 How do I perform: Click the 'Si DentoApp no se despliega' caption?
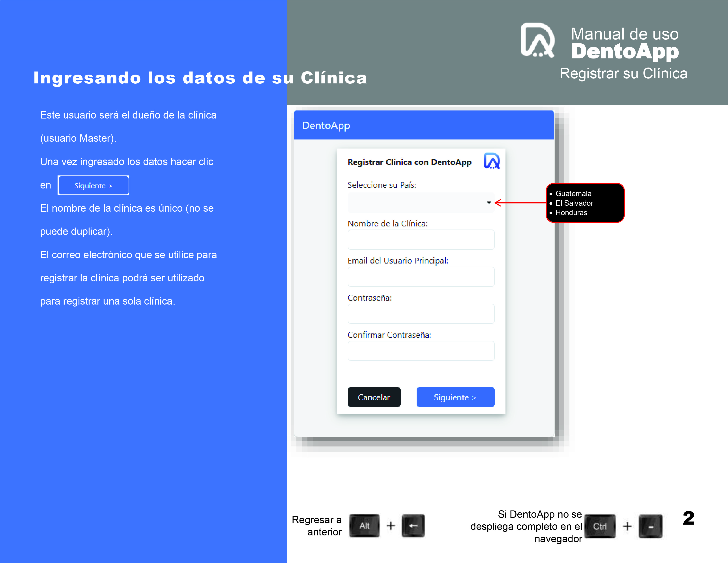point(526,526)
